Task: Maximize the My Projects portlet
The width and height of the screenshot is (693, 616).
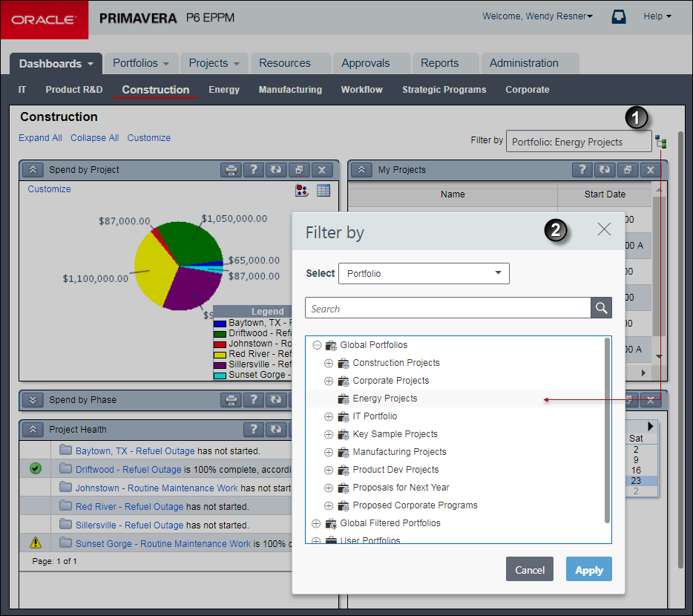Action: pyautogui.click(x=628, y=170)
